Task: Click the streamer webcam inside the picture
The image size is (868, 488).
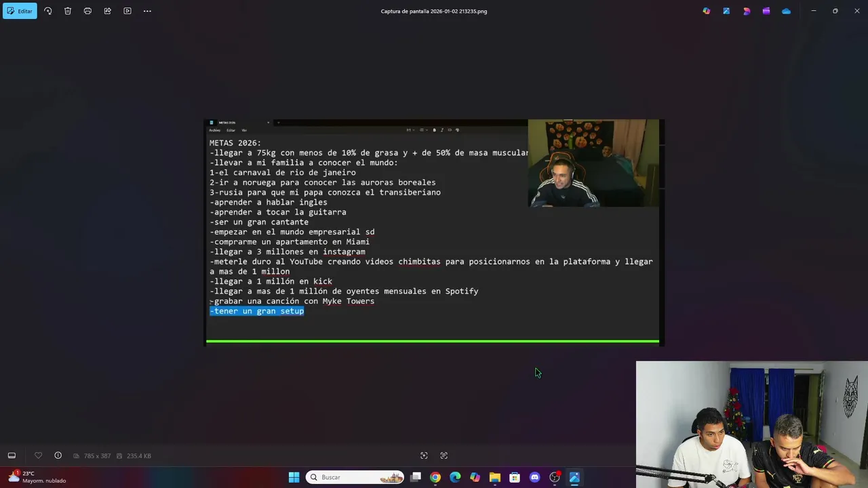Action: click(593, 163)
